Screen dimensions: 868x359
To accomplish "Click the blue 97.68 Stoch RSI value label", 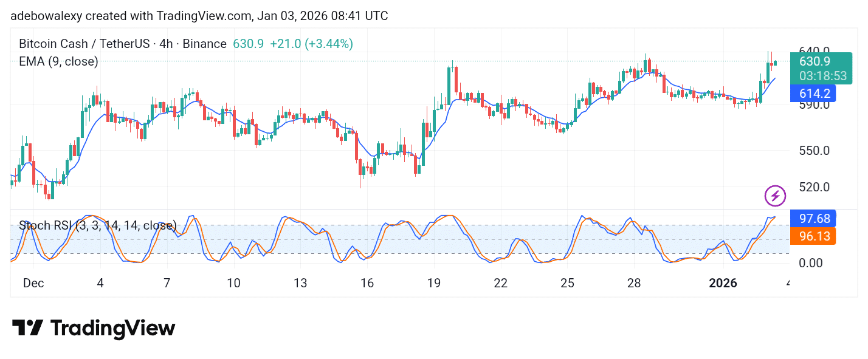I will click(813, 219).
